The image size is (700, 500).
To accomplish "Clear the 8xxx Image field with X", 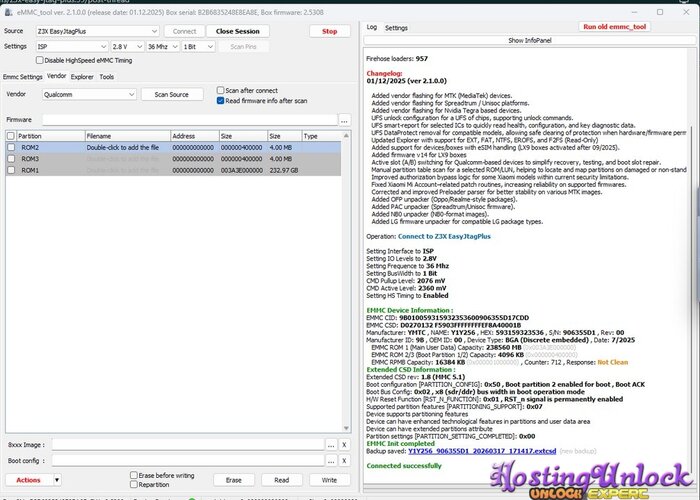I will tap(344, 445).
